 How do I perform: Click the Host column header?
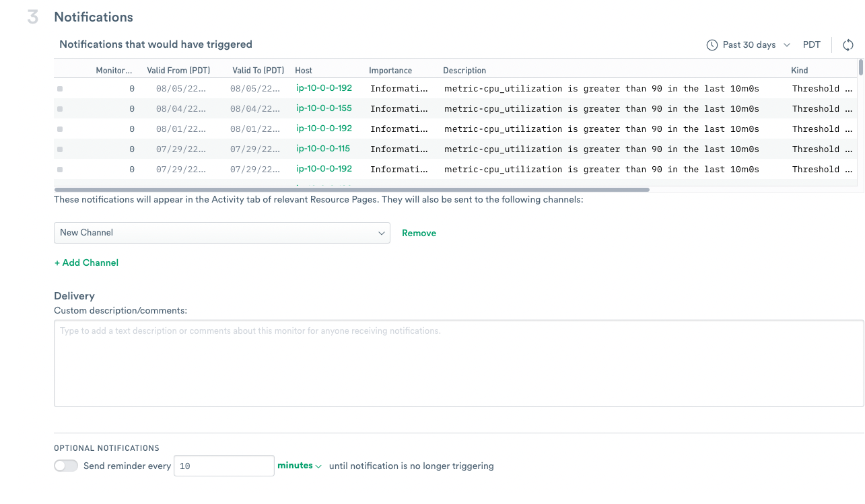(304, 70)
